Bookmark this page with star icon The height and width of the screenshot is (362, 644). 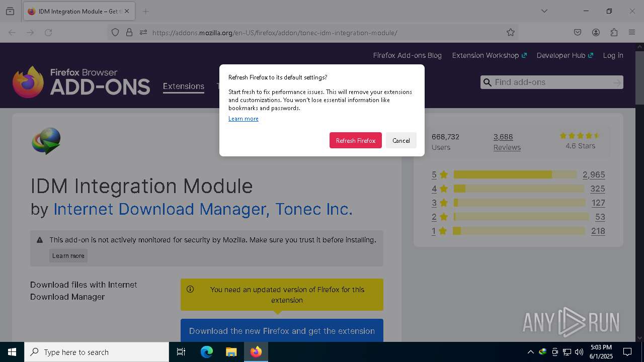pyautogui.click(x=511, y=32)
